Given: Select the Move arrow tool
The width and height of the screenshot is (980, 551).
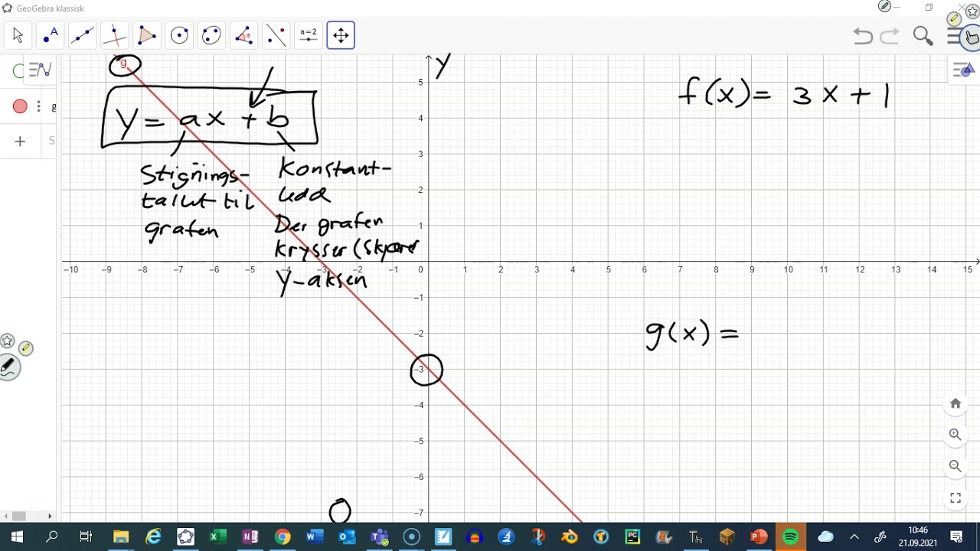Looking at the screenshot, I should coord(18,35).
